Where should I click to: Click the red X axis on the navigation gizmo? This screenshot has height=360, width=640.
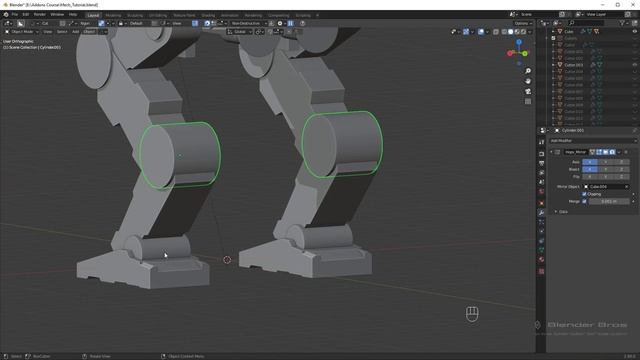coord(510,53)
